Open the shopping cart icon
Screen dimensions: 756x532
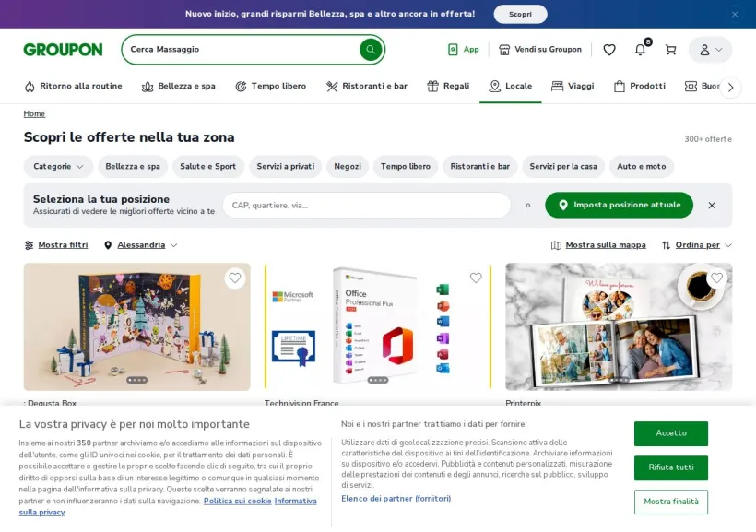670,50
